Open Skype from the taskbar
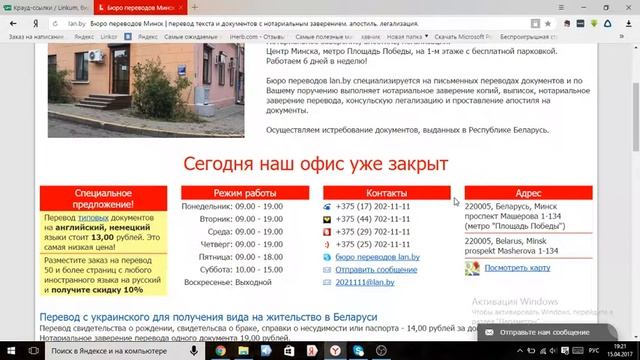 (358, 351)
